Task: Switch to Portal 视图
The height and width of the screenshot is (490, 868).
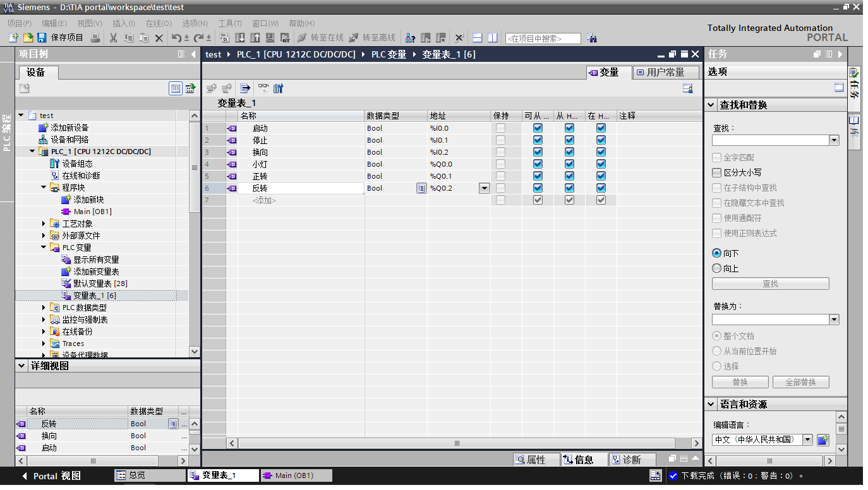Action: (x=51, y=475)
